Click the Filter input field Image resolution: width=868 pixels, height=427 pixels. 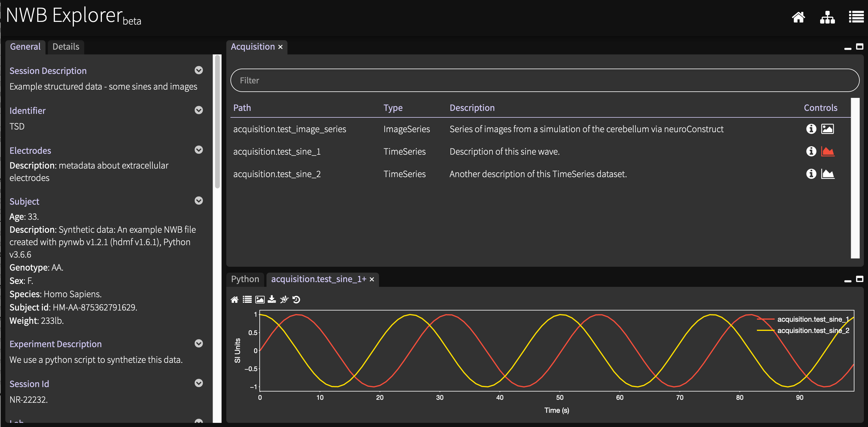[544, 80]
